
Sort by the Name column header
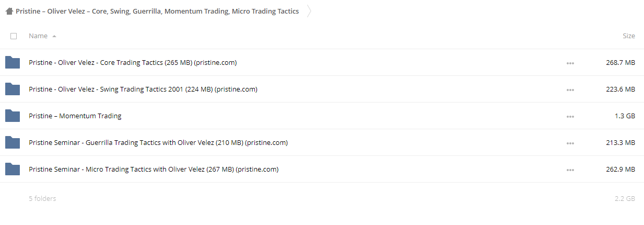point(38,36)
